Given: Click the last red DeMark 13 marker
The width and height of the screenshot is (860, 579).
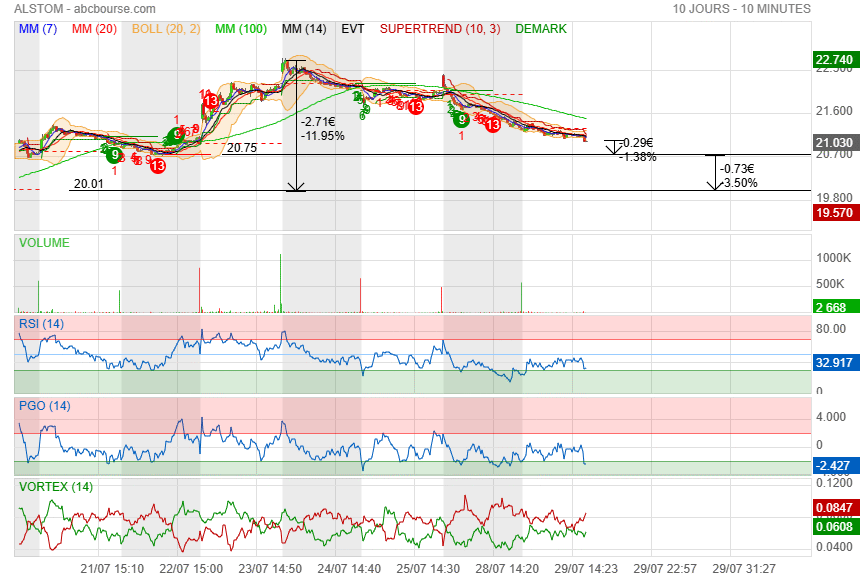Looking at the screenshot, I should point(492,125).
